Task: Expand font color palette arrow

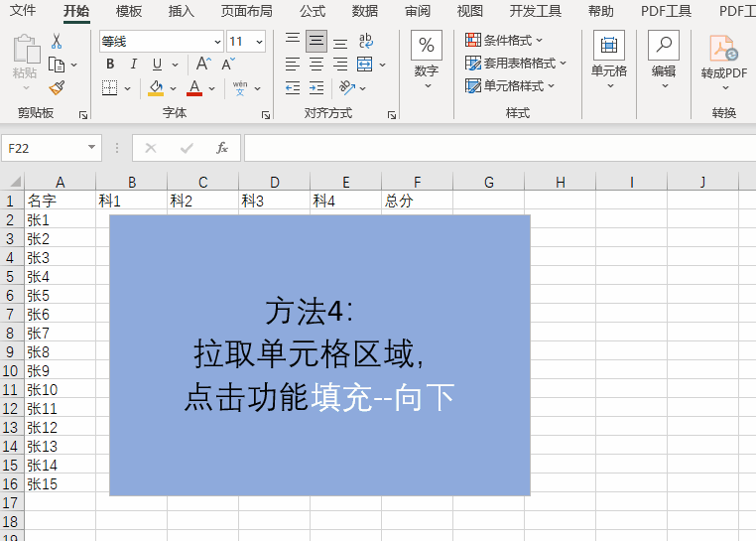Action: [211, 88]
